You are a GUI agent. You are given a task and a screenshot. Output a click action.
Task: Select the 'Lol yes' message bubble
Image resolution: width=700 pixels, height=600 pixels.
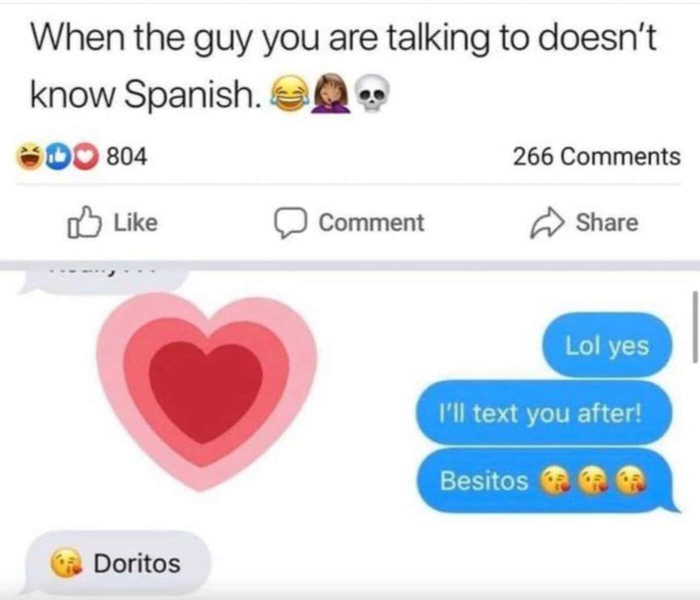pos(608,345)
